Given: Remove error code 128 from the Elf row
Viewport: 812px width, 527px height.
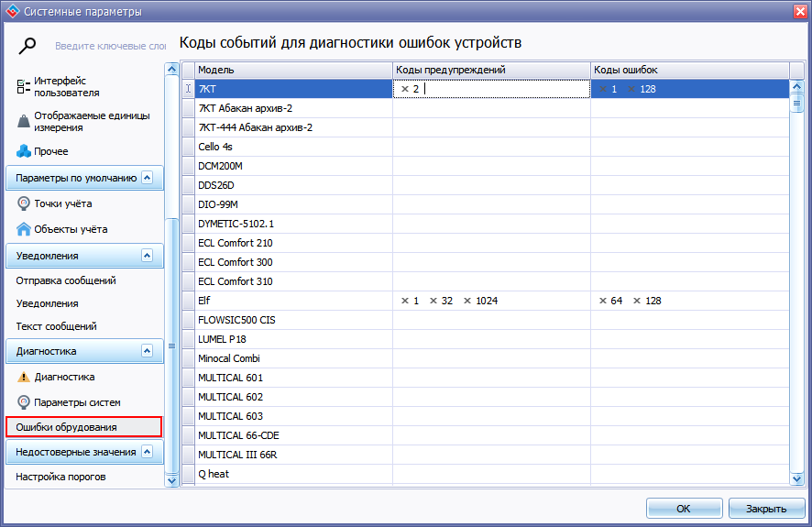Looking at the screenshot, I should (x=637, y=301).
